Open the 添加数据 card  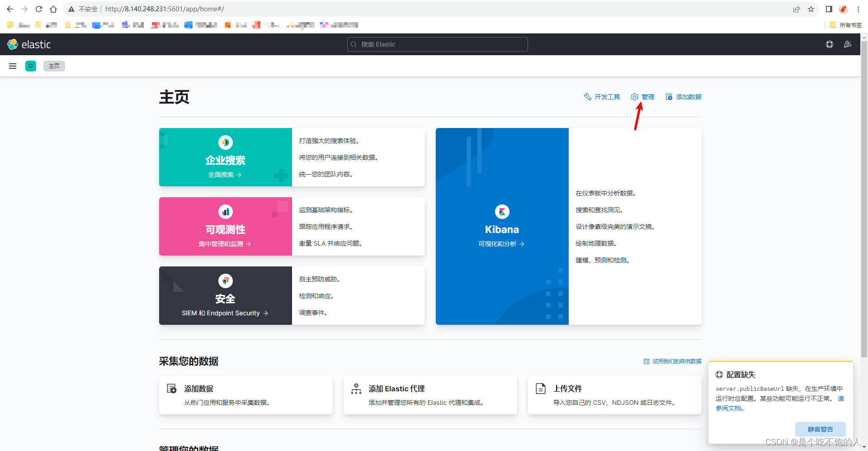coord(246,395)
